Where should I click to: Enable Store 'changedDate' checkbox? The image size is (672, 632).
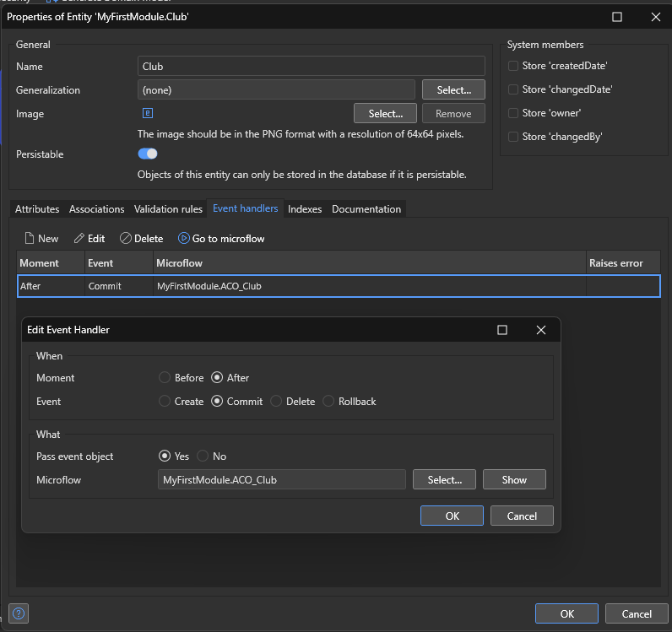[x=513, y=89]
